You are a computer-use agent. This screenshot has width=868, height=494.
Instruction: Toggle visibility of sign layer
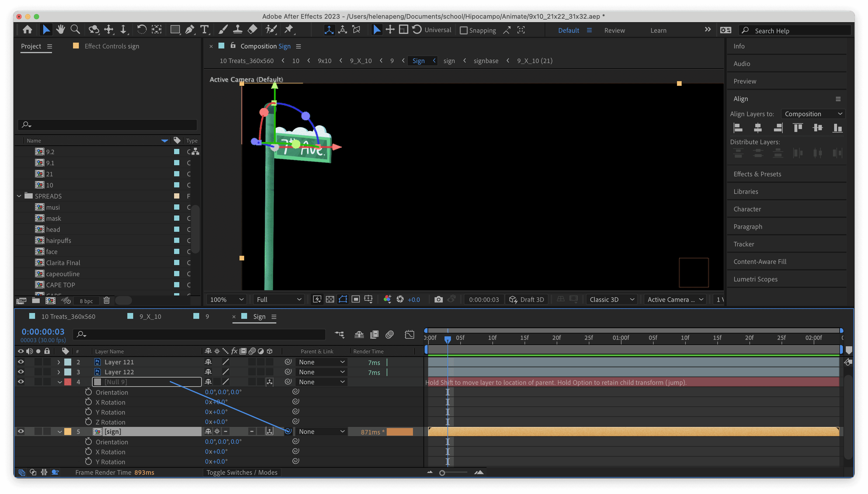21,431
